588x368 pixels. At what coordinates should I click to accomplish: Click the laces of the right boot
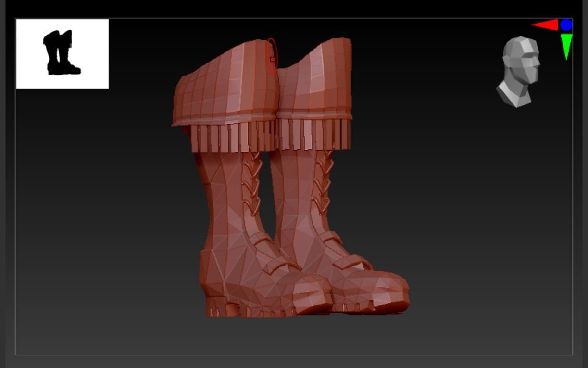(x=323, y=182)
